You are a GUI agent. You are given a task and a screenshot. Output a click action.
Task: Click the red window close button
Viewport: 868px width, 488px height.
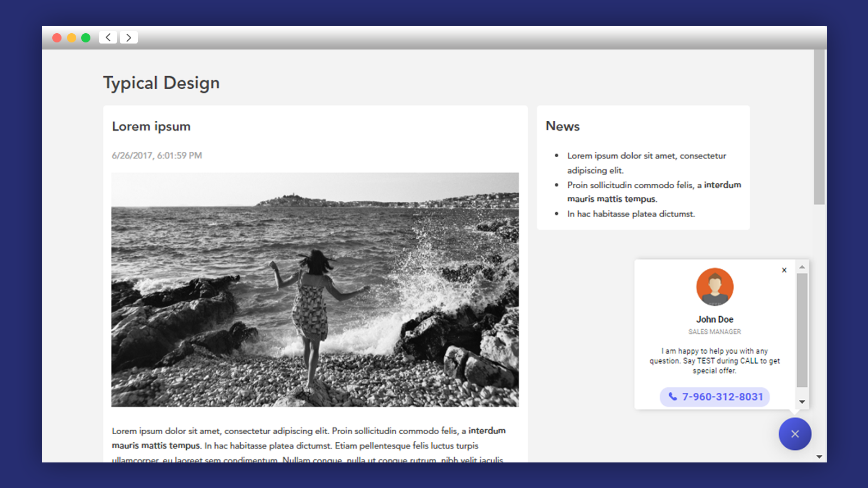coord(57,38)
